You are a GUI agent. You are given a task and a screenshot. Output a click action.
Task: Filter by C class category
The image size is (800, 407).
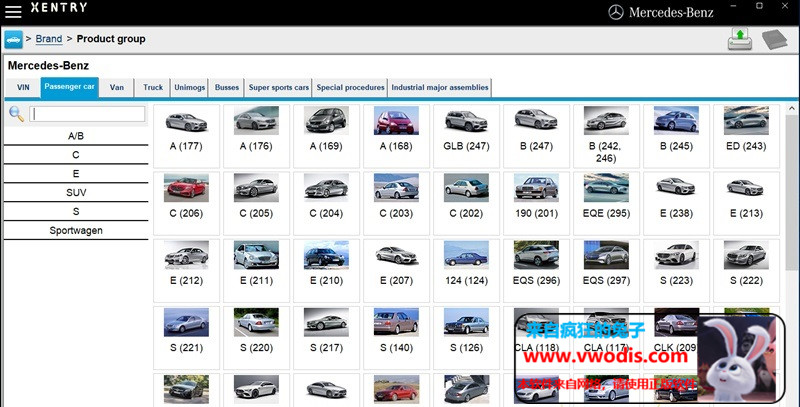(x=76, y=155)
